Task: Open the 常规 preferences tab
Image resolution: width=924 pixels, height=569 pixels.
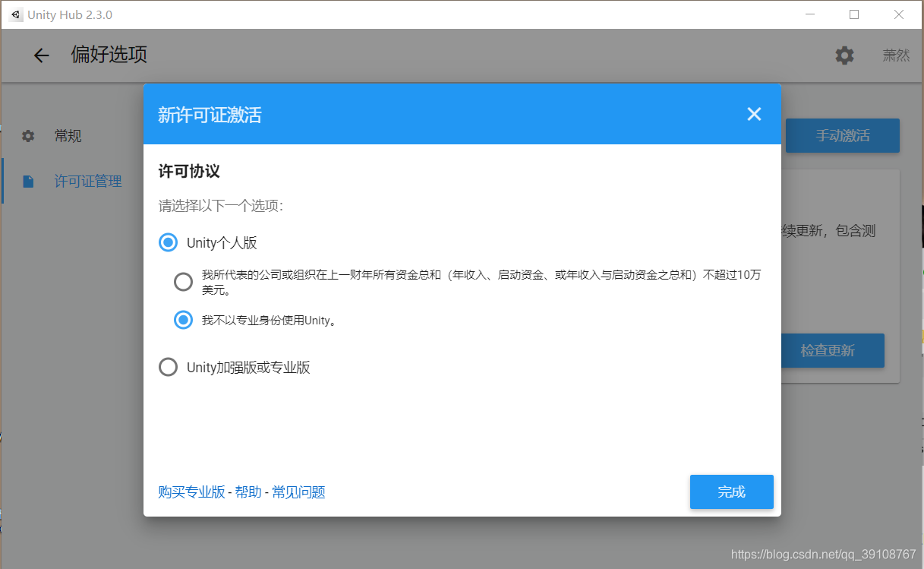Action: tap(68, 136)
